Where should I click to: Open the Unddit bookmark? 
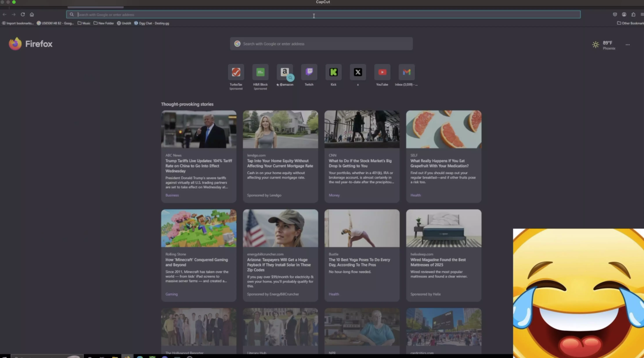(124, 23)
